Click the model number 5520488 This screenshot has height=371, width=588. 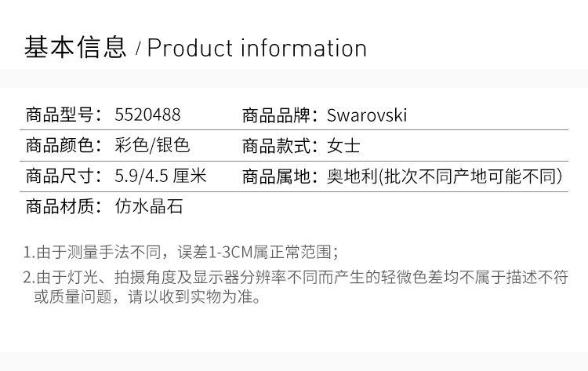pos(147,115)
